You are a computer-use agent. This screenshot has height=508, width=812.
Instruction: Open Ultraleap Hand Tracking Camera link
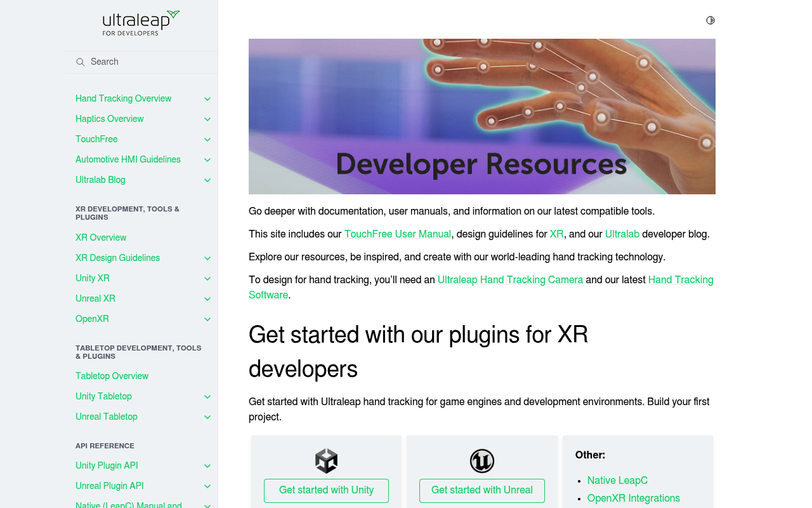[510, 280]
